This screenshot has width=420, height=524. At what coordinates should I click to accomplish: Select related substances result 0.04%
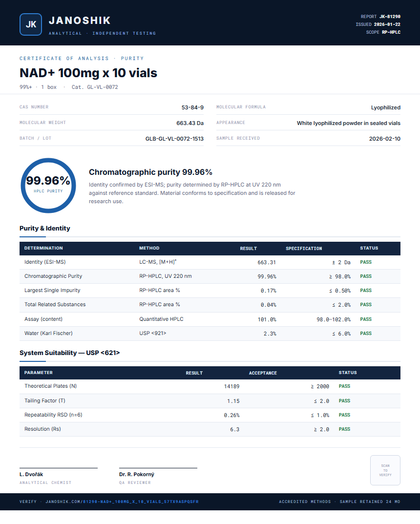268,305
